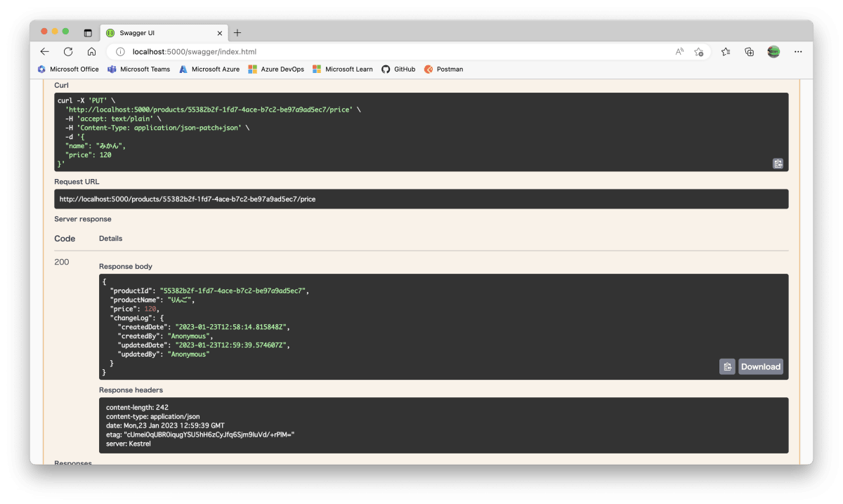Screen dimensions: 843x504
Task: Click the updatedBy Anonymous value
Action: [188, 354]
